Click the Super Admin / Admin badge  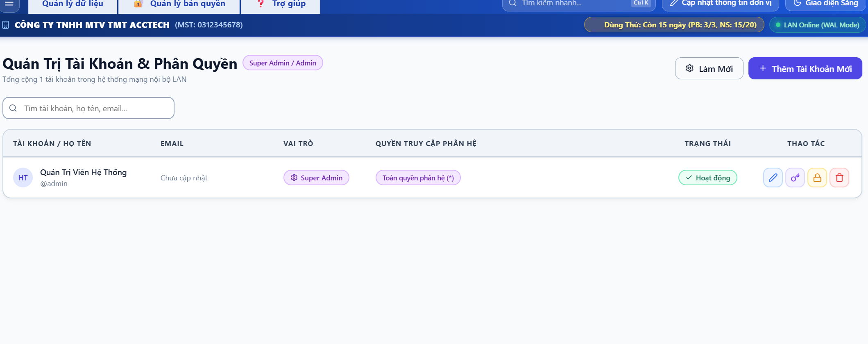click(x=283, y=63)
